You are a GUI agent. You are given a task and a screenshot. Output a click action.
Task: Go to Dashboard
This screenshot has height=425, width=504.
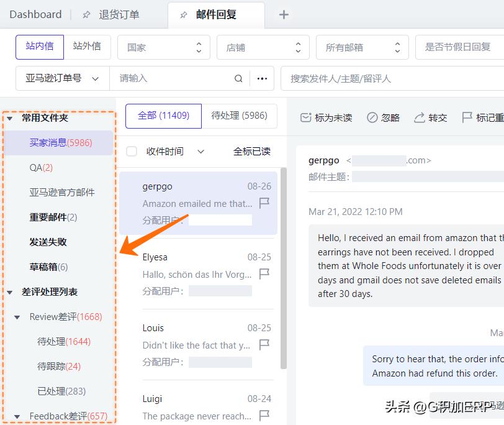pyautogui.click(x=35, y=14)
